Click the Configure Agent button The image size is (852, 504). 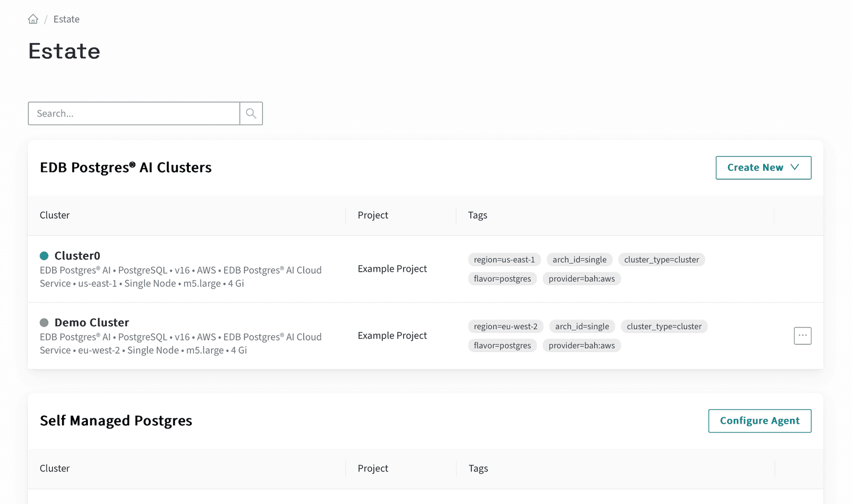pyautogui.click(x=759, y=420)
